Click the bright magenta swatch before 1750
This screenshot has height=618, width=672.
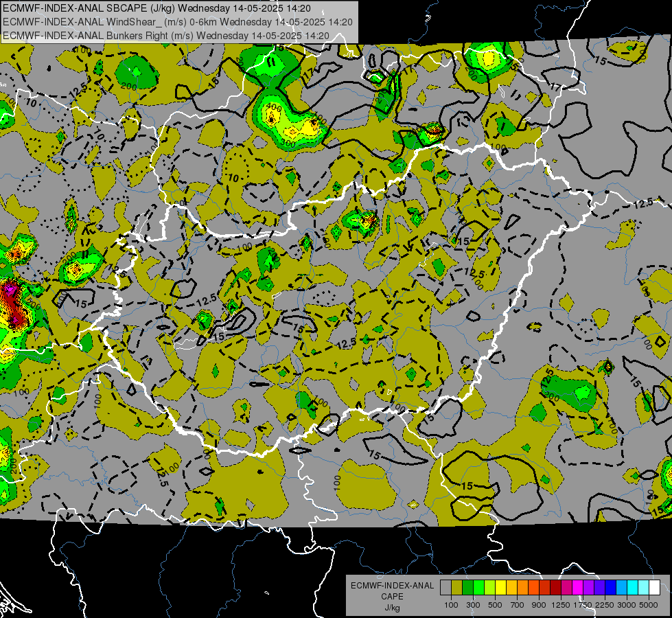[577, 588]
